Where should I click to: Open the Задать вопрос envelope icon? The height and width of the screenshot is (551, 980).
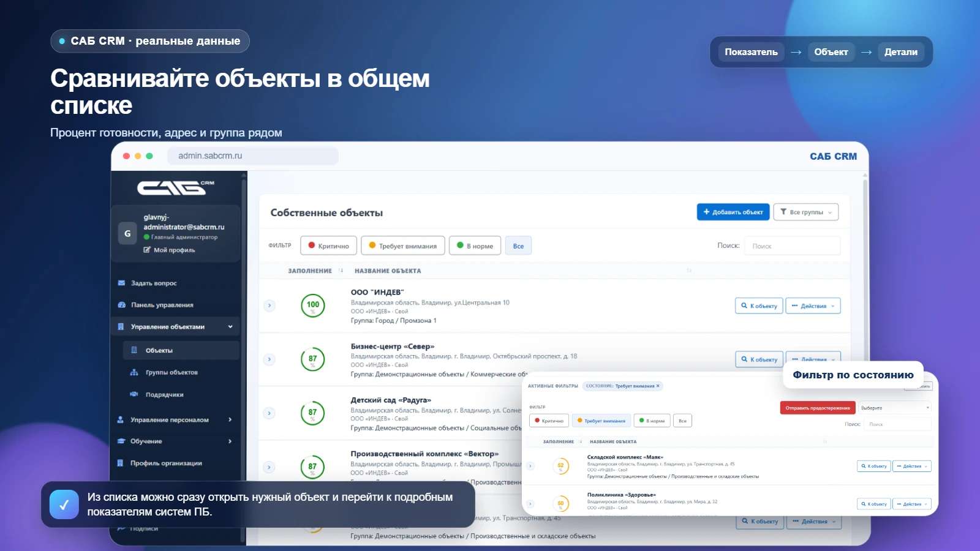[121, 283]
